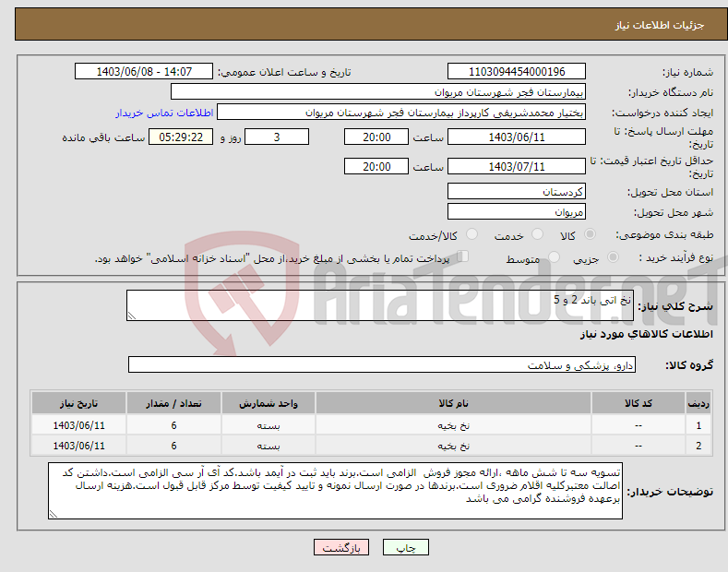
Task: Click the buyer name field بیمارستان فجر
Action: click(378, 92)
